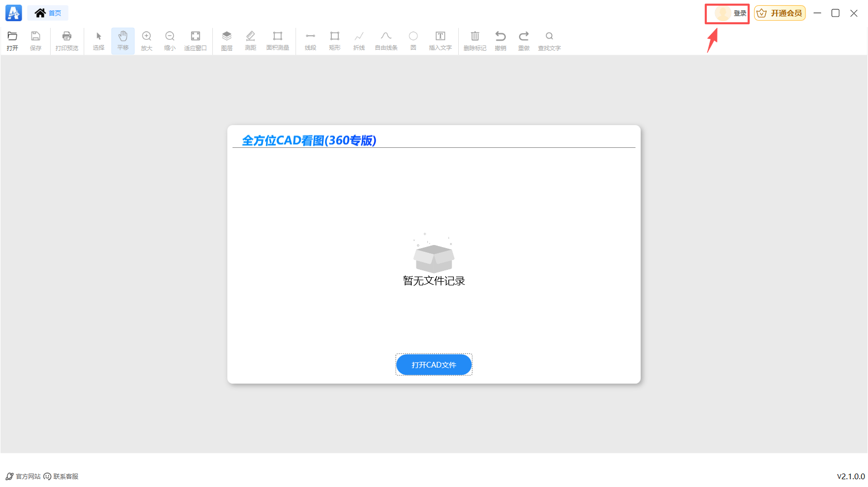Choose the 自由线条 freehand line tool
Screen dimensions: 868x487
point(385,41)
